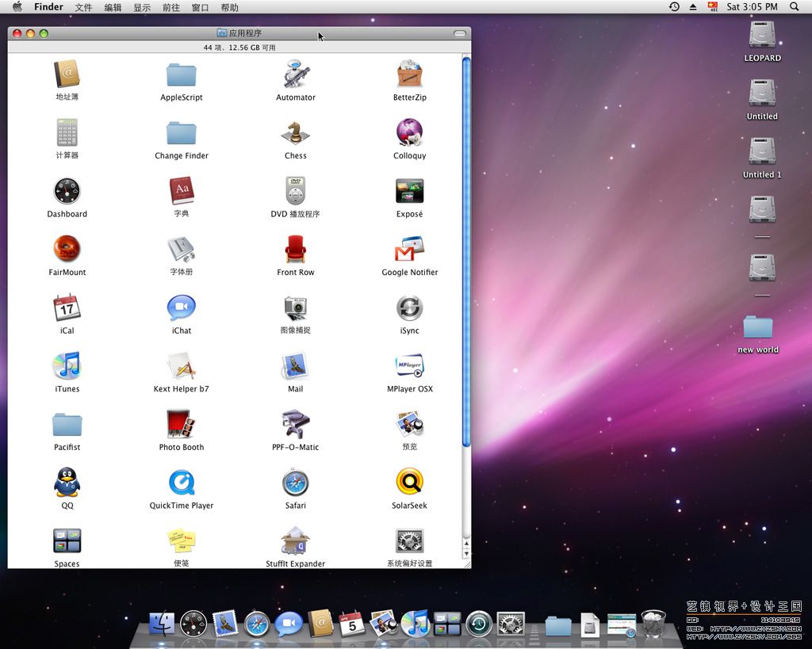Image resolution: width=812 pixels, height=649 pixels.
Task: Open the Apple menu
Action: 17,6
